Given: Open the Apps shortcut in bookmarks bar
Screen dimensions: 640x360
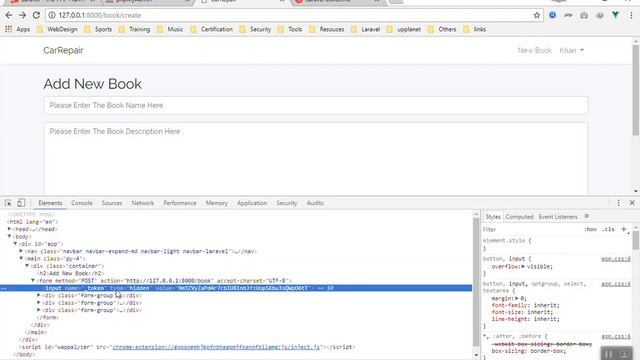Looking at the screenshot, I should pyautogui.click(x=18, y=29).
